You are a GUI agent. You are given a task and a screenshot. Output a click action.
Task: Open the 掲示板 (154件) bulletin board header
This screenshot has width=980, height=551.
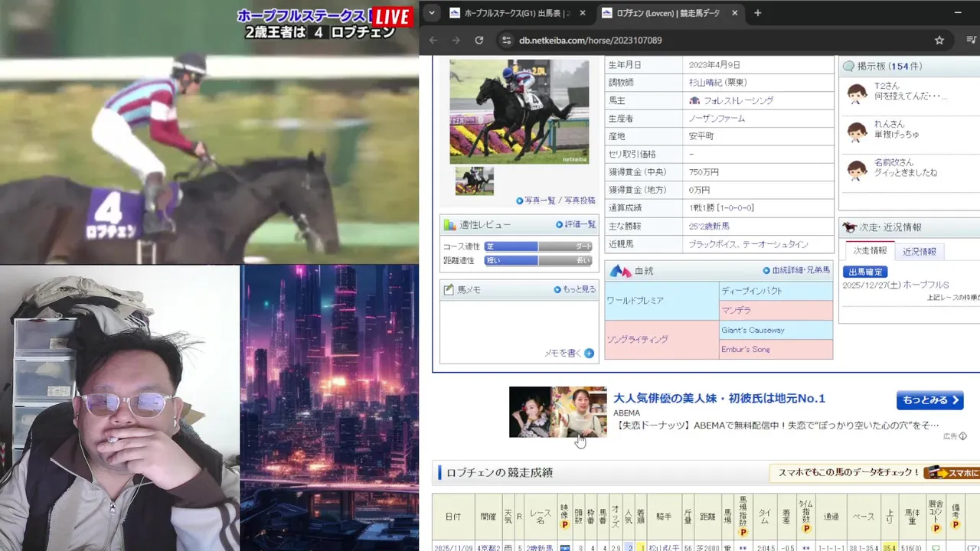coord(890,67)
